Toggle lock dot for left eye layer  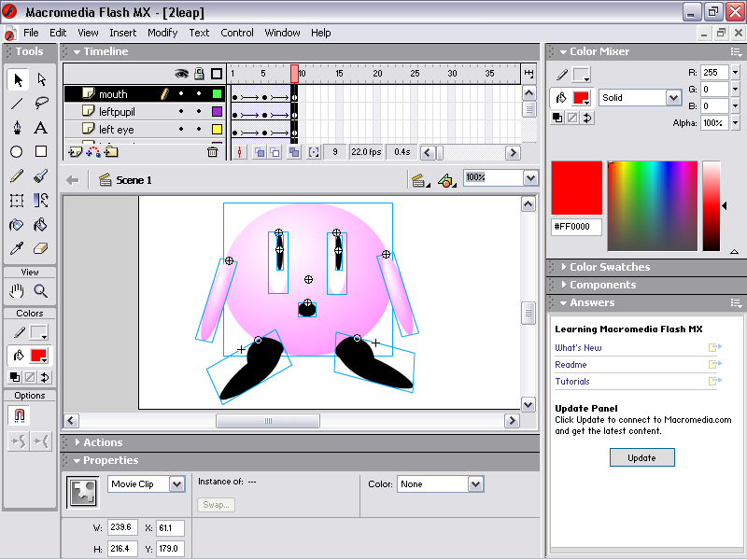pos(199,130)
